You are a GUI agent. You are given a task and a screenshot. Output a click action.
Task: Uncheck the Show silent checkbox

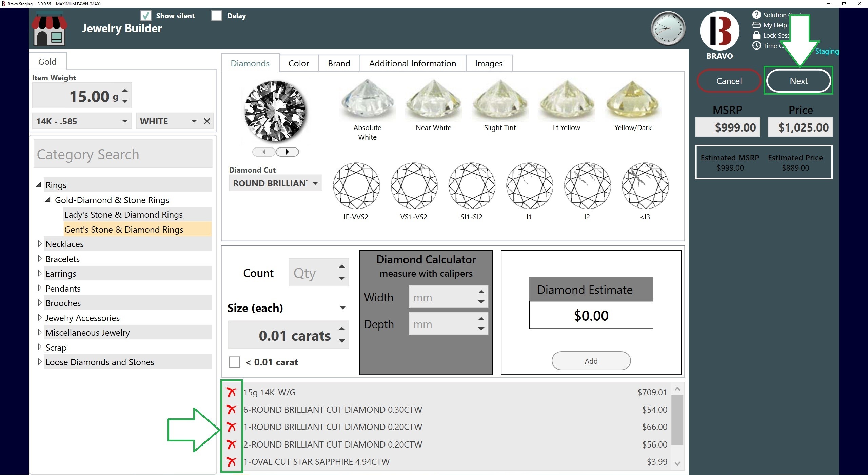click(146, 16)
